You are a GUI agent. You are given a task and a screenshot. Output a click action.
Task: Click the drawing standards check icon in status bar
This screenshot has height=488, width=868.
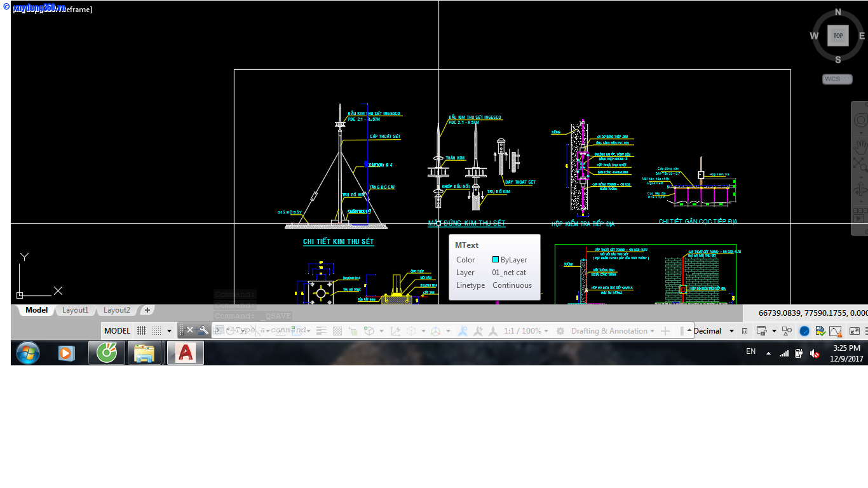pyautogui.click(x=820, y=330)
